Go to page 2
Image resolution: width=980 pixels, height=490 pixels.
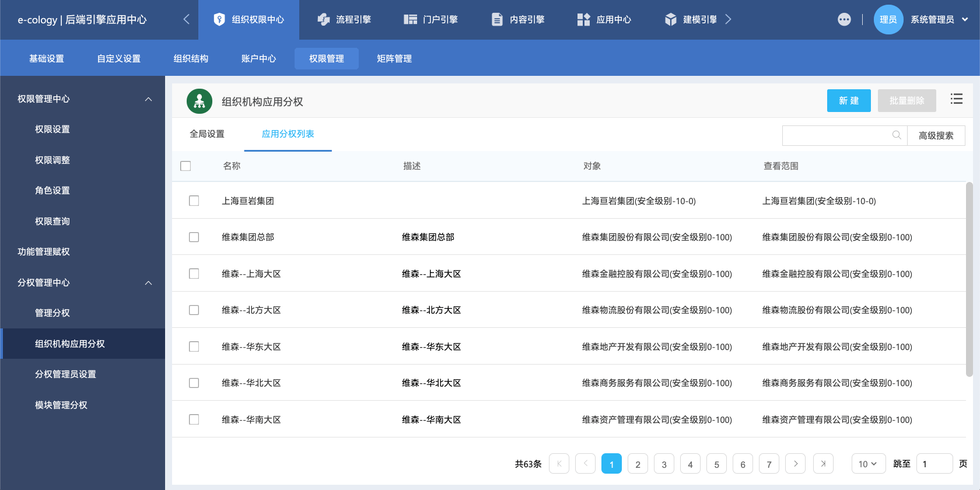tap(638, 464)
